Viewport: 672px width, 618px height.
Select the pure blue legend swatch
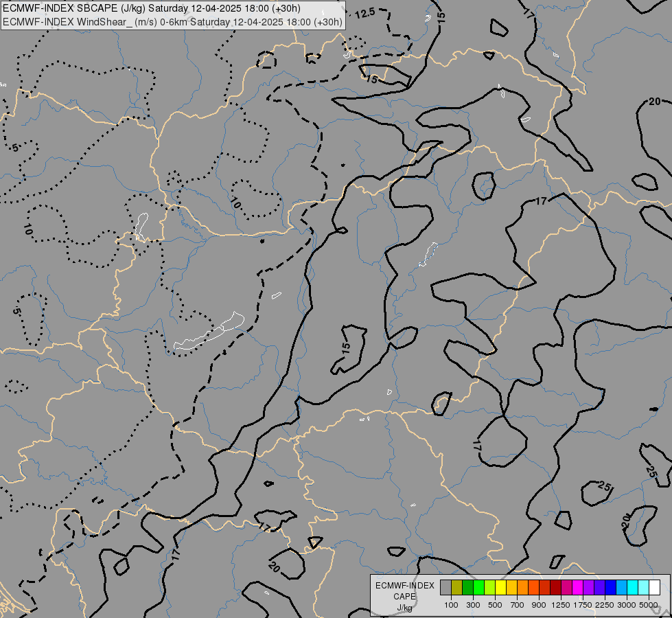pyautogui.click(x=611, y=588)
